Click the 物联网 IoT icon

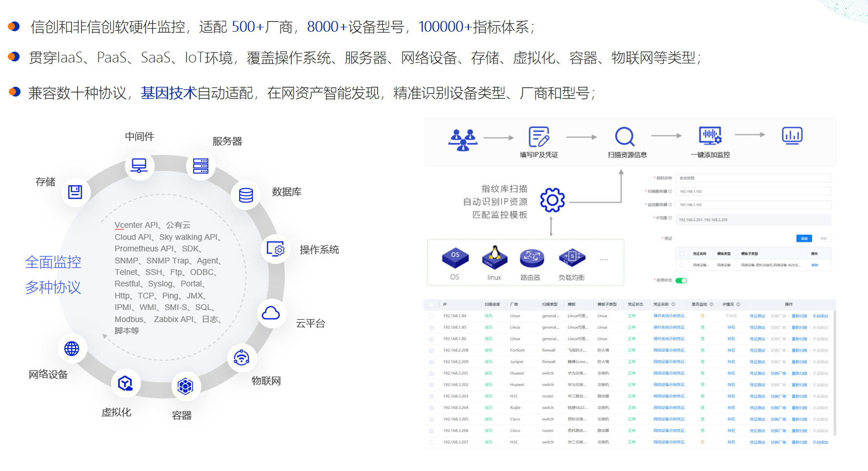pos(242,357)
